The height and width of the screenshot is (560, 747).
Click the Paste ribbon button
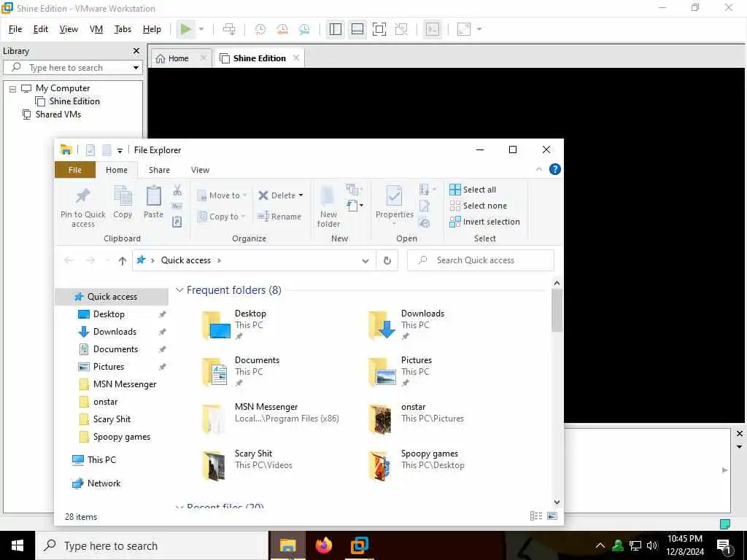153,203
